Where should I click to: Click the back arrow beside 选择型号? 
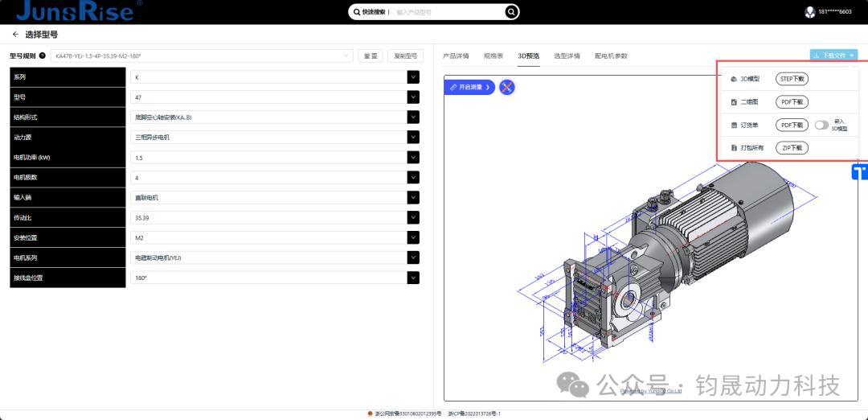click(14, 35)
